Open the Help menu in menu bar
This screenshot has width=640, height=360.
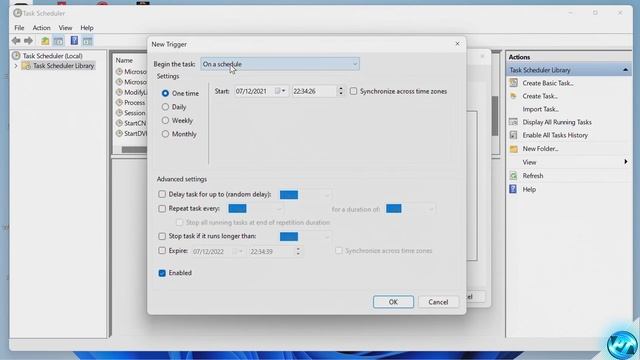(87, 28)
